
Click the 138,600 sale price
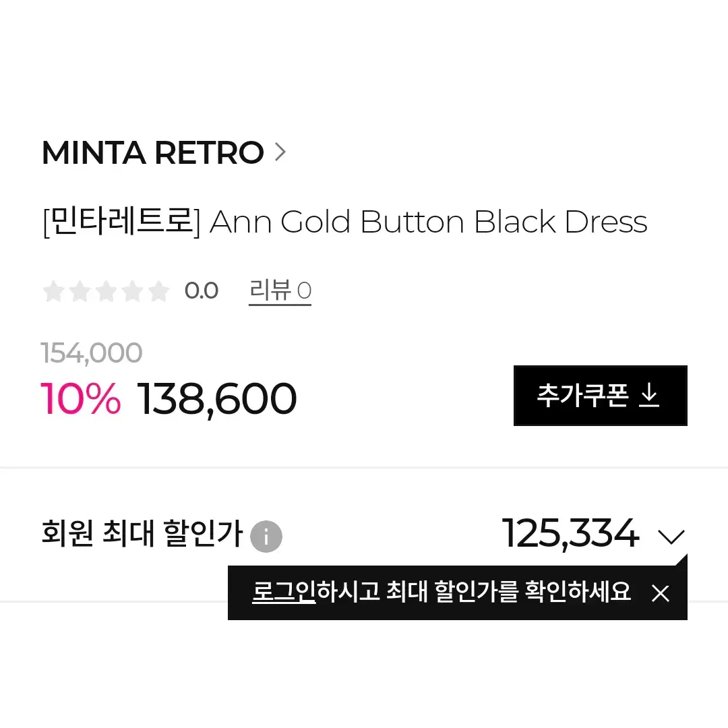tap(217, 398)
